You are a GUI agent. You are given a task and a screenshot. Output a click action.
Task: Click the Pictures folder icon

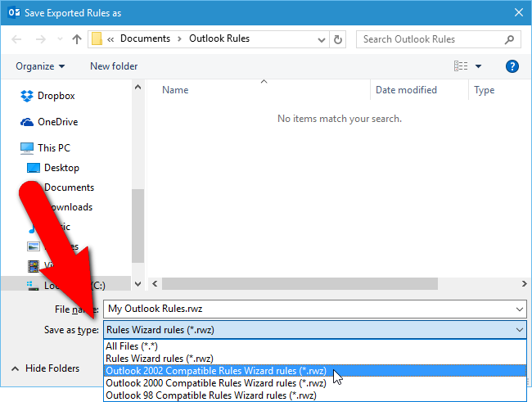[34, 246]
